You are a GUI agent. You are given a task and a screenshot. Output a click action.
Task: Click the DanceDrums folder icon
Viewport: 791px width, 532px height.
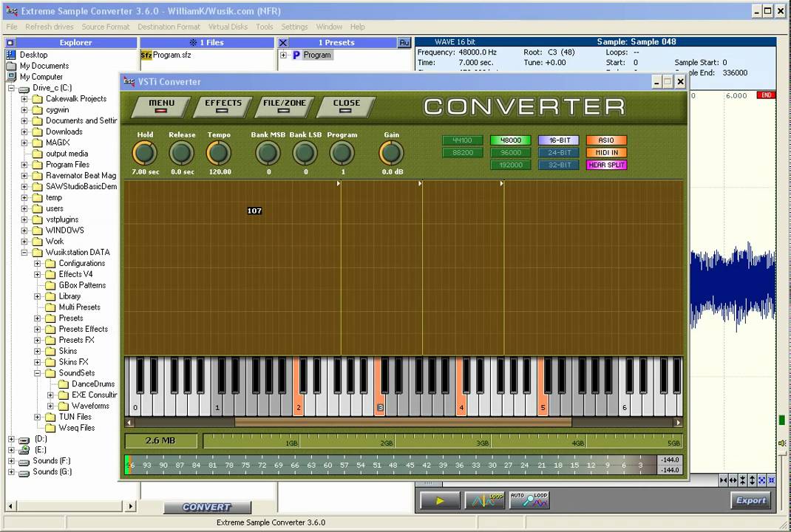[x=63, y=384]
